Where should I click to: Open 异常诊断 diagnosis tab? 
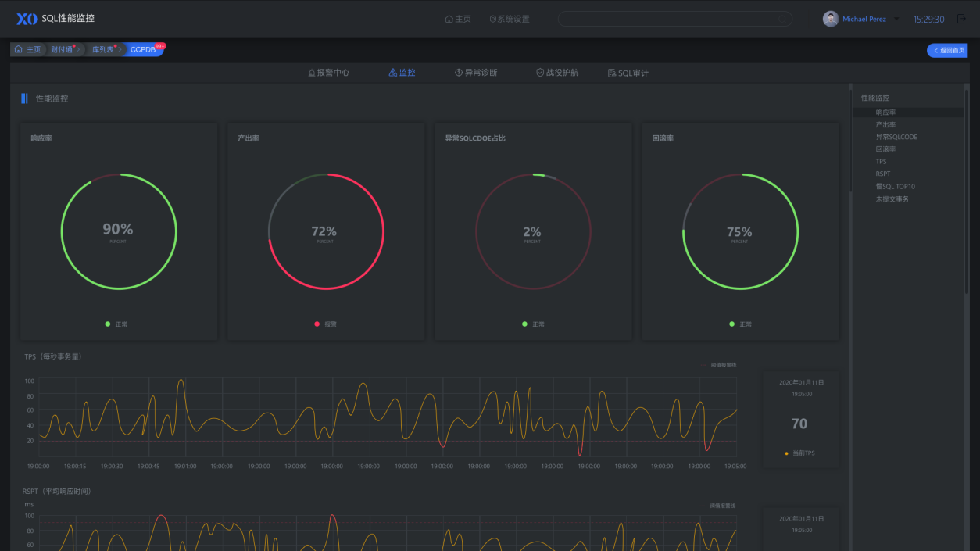click(x=476, y=73)
